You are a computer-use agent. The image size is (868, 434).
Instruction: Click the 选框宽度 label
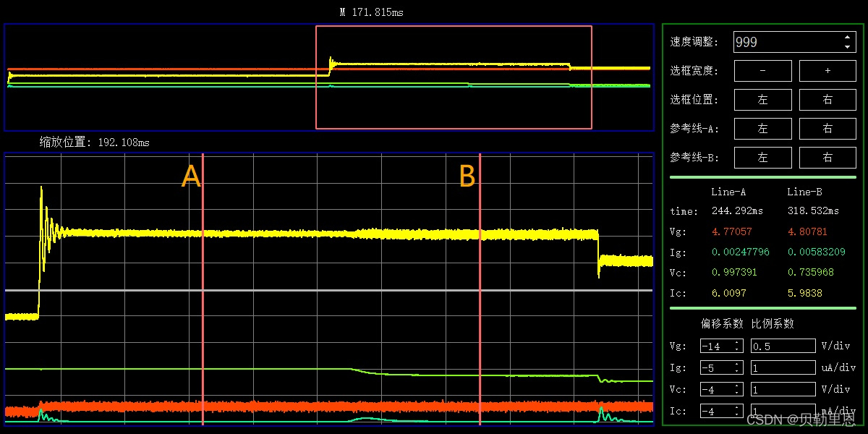[x=694, y=71]
